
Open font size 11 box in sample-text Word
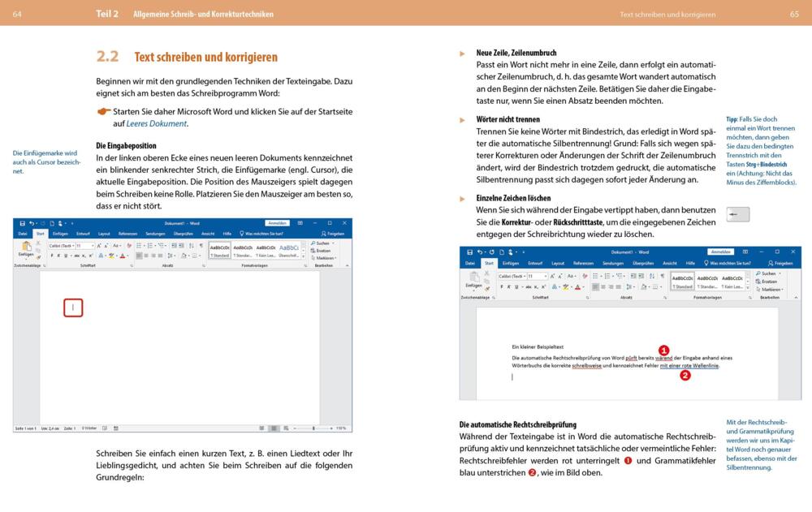pos(537,277)
